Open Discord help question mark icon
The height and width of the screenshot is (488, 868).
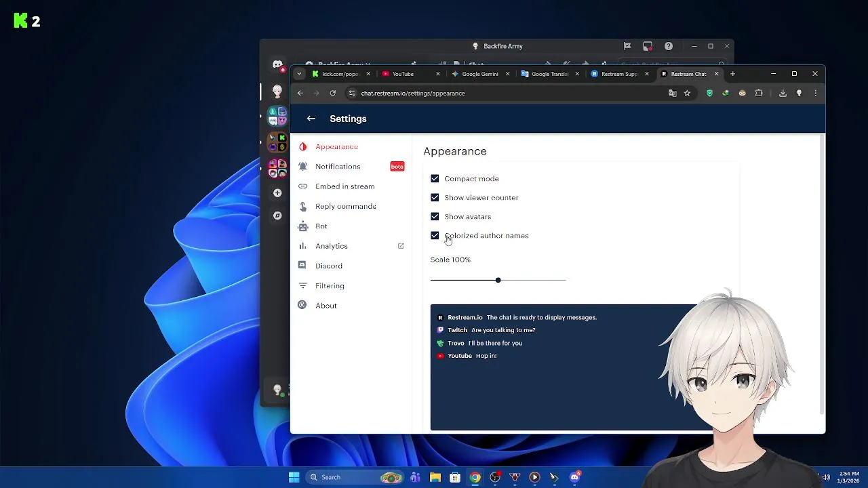(669, 46)
